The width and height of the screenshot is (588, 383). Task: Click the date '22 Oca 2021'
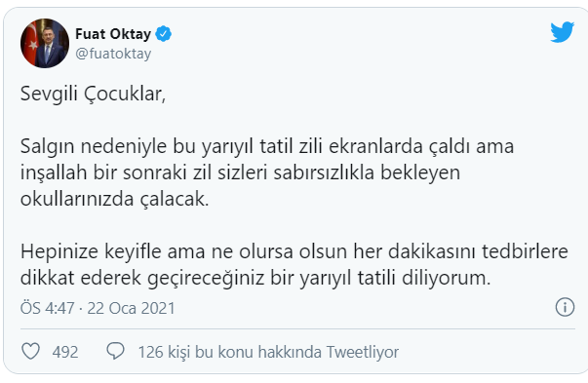(132, 308)
